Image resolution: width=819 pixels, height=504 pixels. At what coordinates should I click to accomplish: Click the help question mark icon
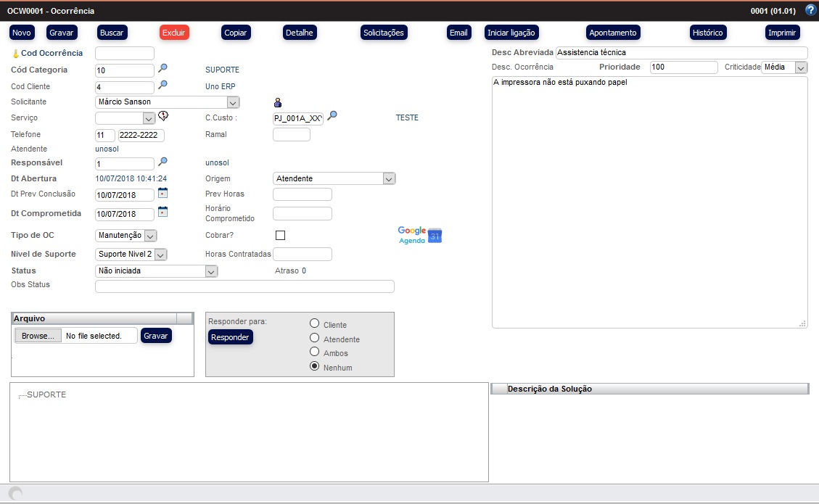pos(810,10)
